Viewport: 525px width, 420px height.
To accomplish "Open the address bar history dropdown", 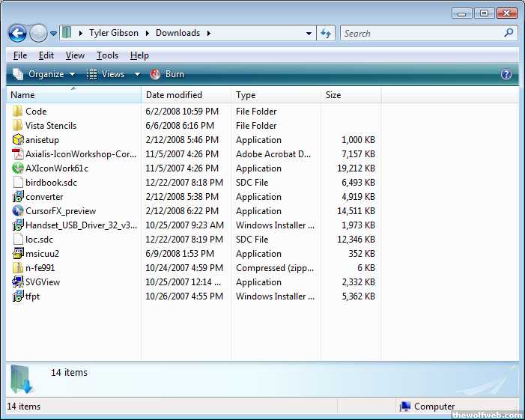I will click(309, 33).
